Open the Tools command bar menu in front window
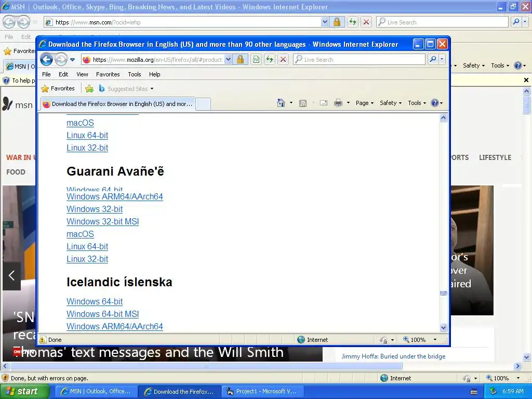The height and width of the screenshot is (399, 532). pos(417,103)
